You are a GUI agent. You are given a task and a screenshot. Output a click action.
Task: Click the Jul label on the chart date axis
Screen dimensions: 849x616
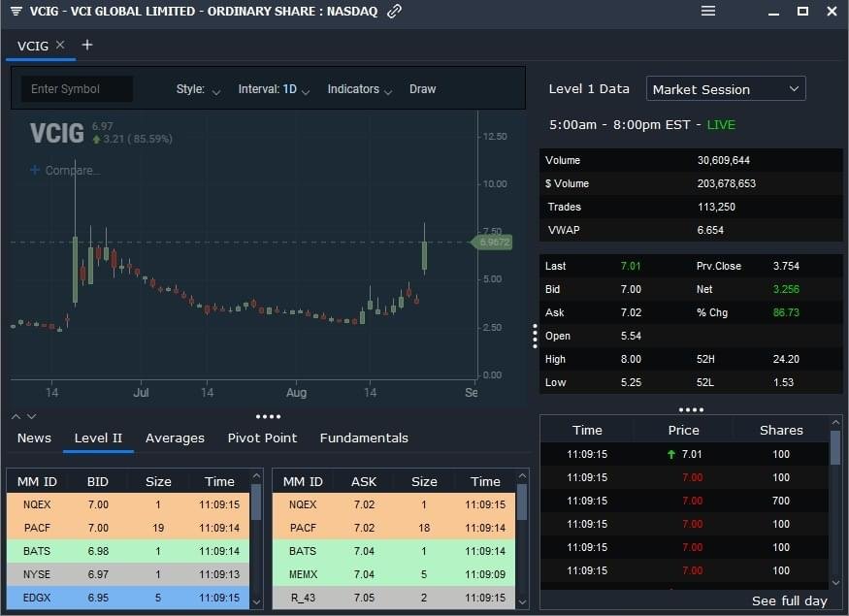click(x=141, y=393)
